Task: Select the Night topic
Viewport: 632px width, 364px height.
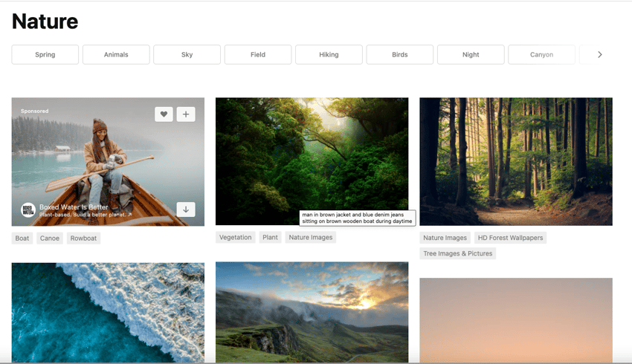Action: (x=471, y=54)
